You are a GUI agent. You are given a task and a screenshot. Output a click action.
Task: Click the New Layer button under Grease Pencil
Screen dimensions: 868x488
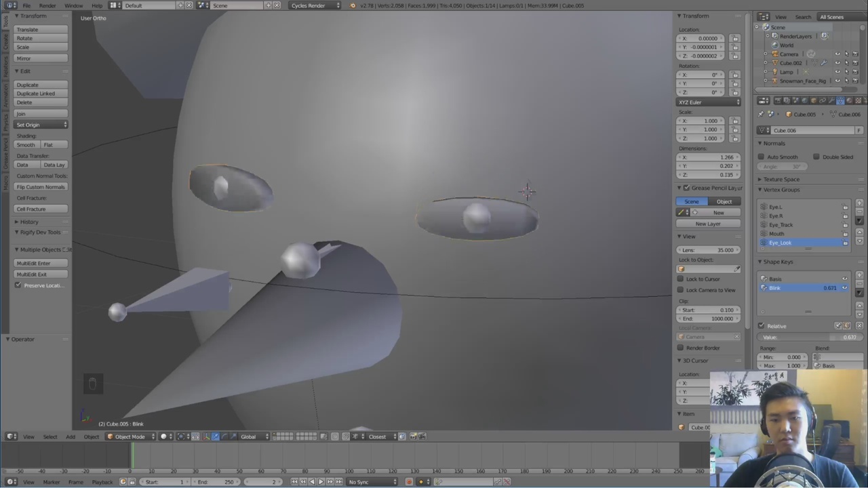point(707,224)
